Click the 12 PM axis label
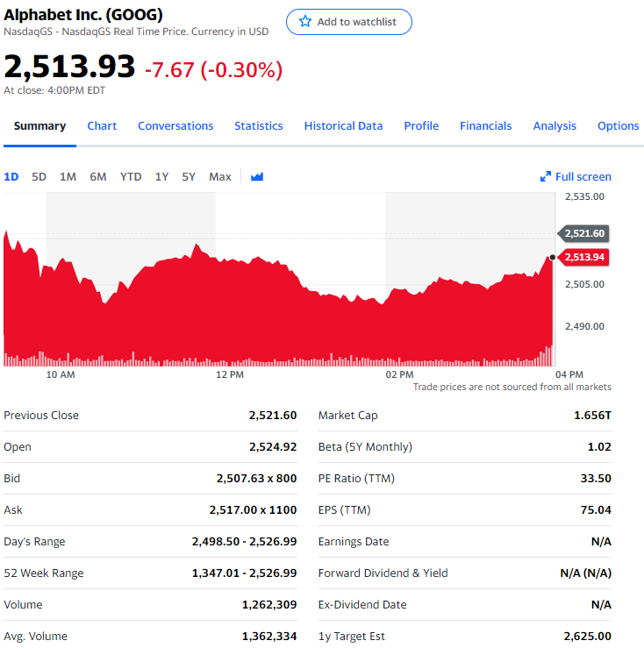This screenshot has height=655, width=644. (230, 374)
